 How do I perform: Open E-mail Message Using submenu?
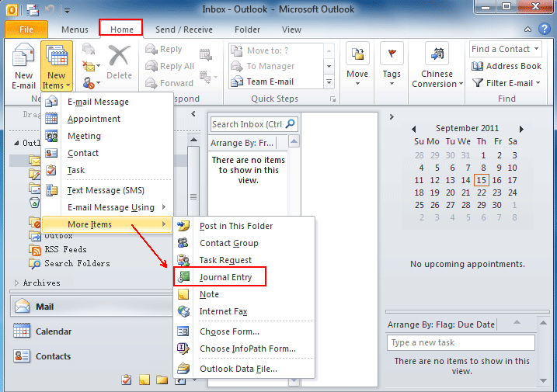pyautogui.click(x=107, y=207)
